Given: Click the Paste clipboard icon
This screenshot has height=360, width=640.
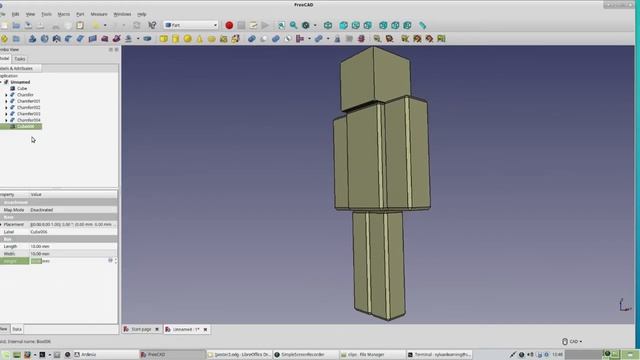Looking at the screenshot, I should (x=80, y=25).
